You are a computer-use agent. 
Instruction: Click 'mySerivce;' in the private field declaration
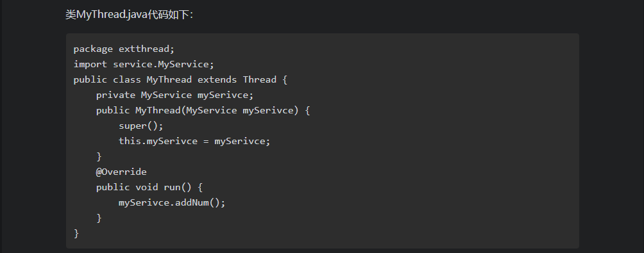pyautogui.click(x=226, y=95)
